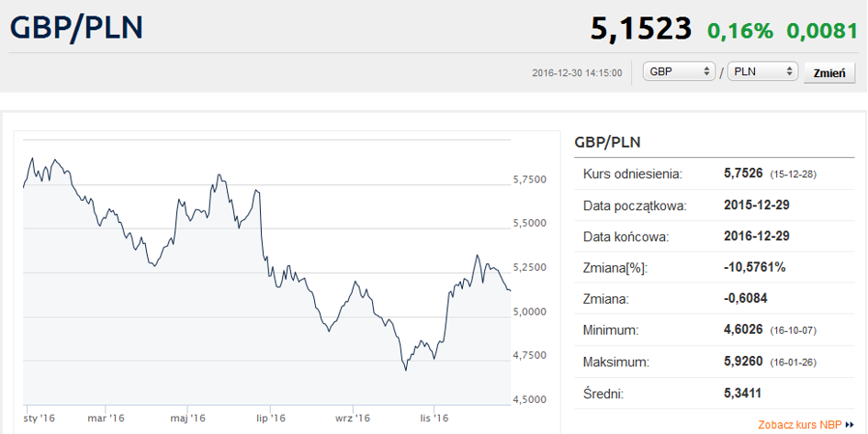Click the green 0,16% change value
This screenshot has height=434, width=868.
740,30
